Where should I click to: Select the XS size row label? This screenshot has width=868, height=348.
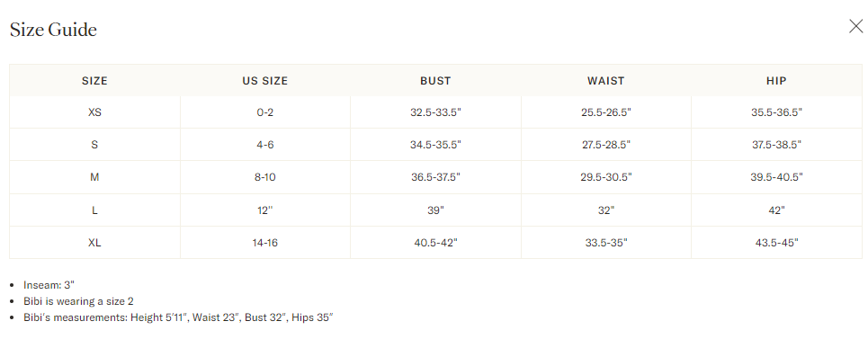(x=94, y=112)
